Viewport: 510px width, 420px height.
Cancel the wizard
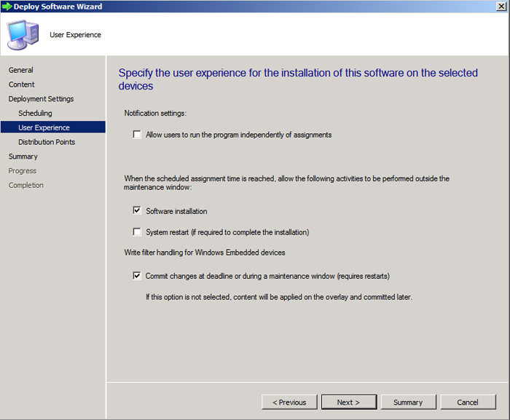[468, 402]
